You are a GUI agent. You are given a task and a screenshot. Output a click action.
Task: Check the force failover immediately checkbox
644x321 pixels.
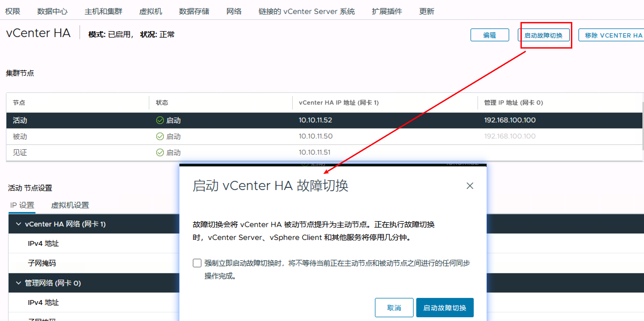pyautogui.click(x=197, y=263)
